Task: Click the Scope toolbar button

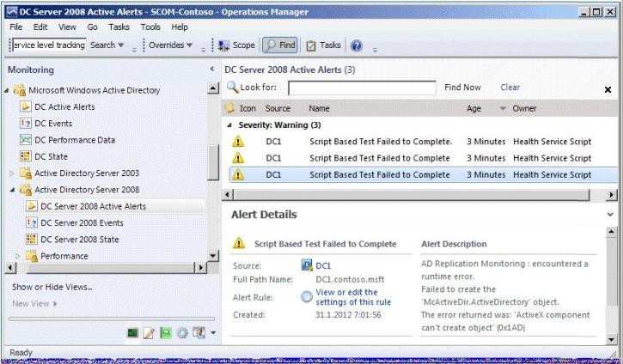Action: click(237, 45)
